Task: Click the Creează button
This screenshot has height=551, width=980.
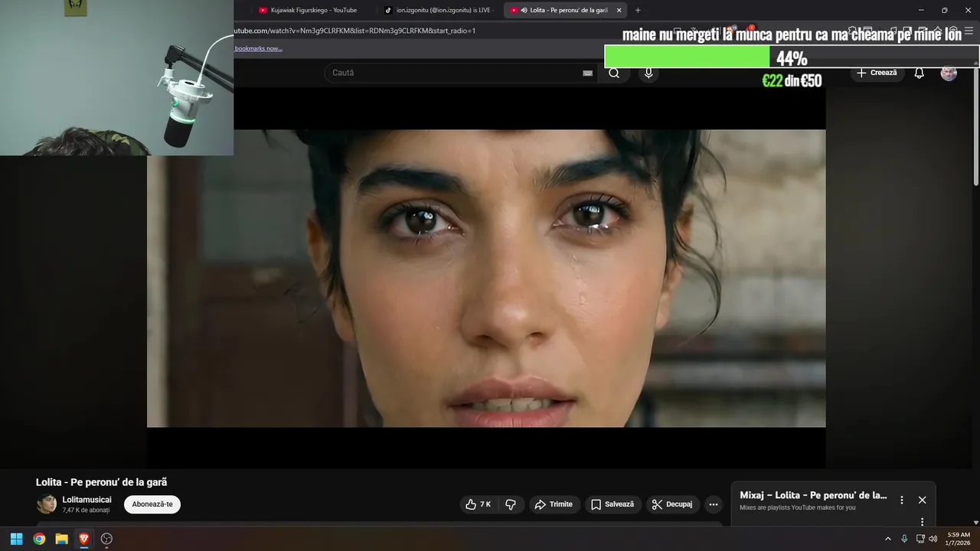Action: pyautogui.click(x=877, y=73)
